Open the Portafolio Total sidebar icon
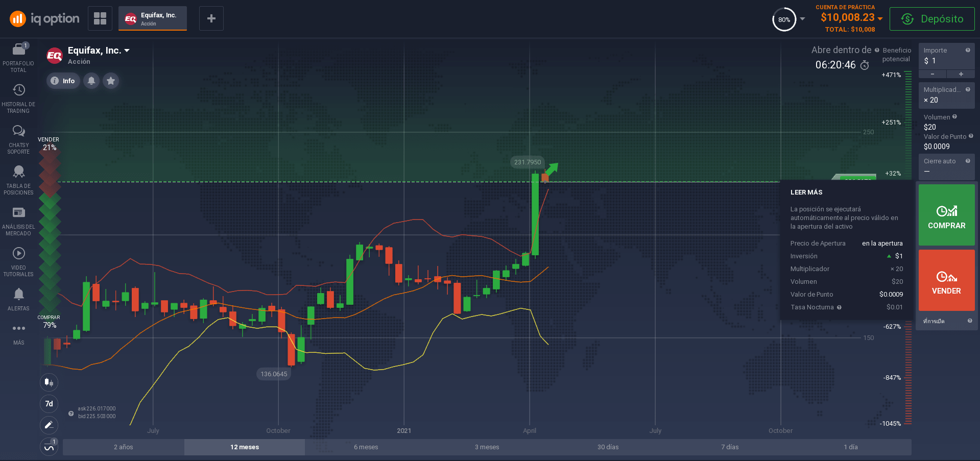980x461 pixels. (18, 57)
